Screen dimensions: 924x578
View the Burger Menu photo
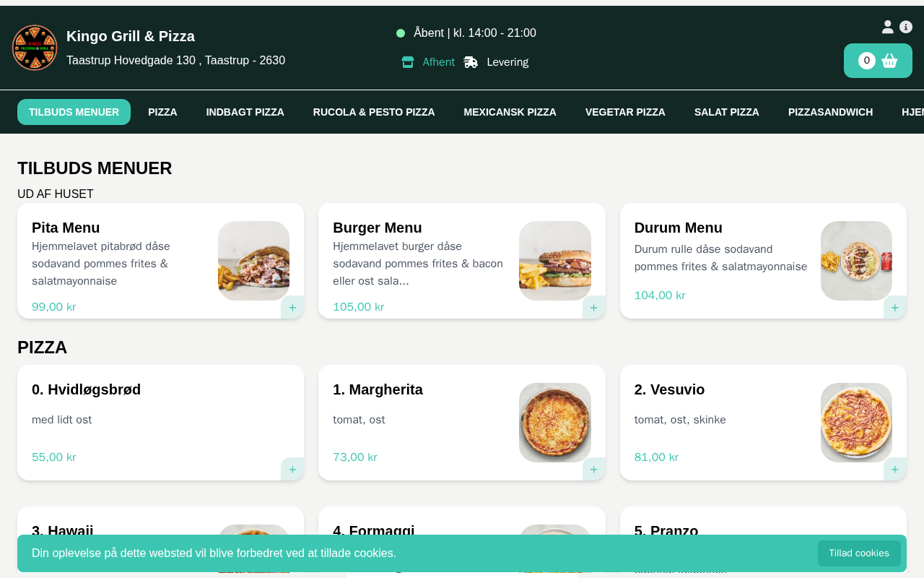[x=555, y=261]
